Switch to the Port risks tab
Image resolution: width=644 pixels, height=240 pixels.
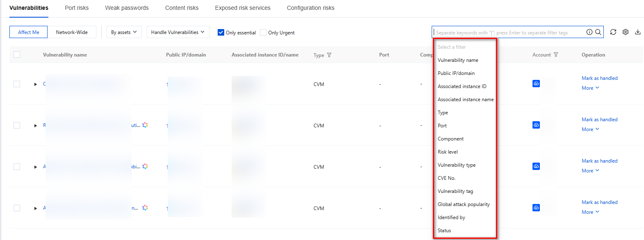coord(77,8)
